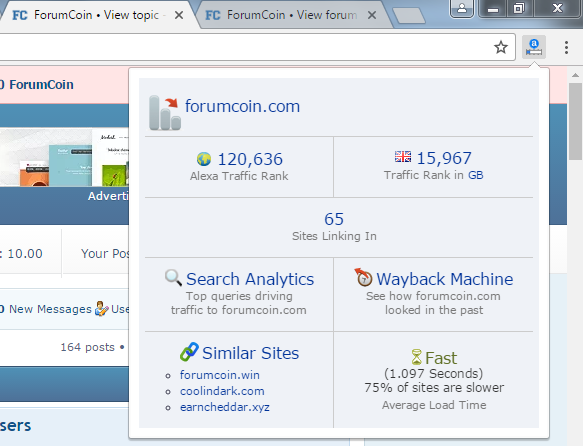Click the page vertical scrollbar thumb
Image resolution: width=583 pixels, height=446 pixels.
click(576, 121)
